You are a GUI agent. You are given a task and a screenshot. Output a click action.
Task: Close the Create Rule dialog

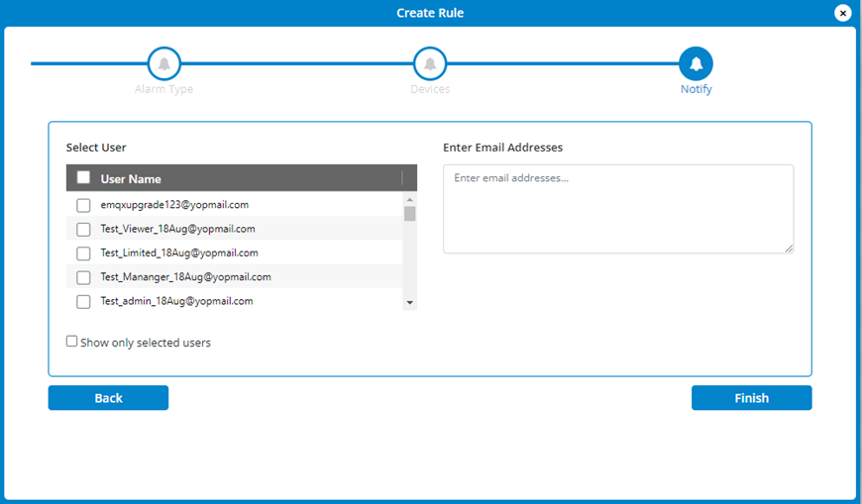click(843, 13)
